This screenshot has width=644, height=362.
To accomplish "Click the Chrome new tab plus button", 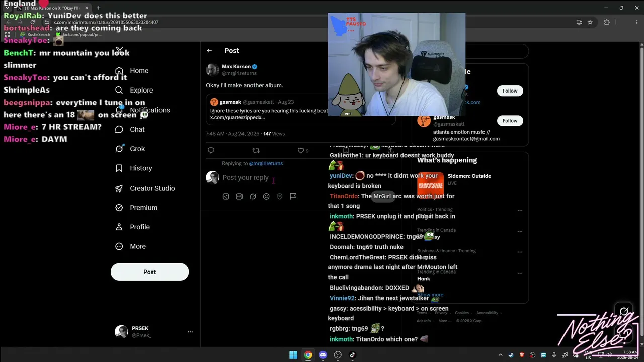I will 99,8.
